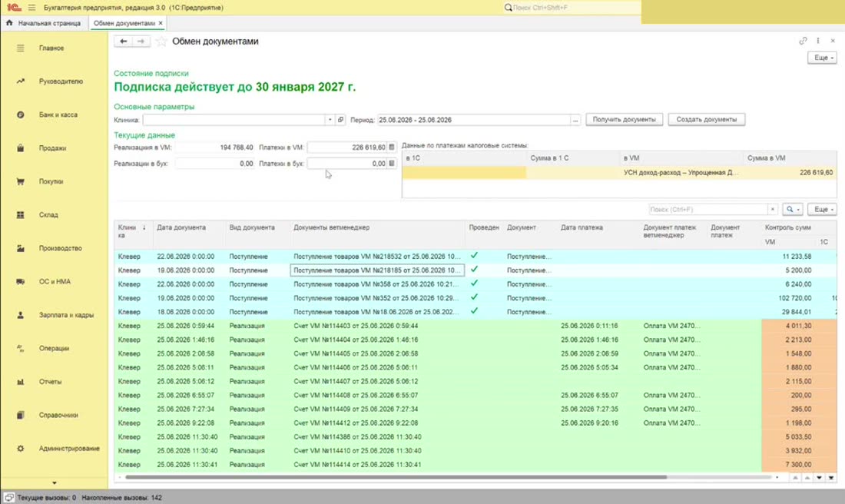Copy link to this form icon
The image size is (845, 504).
tap(803, 41)
